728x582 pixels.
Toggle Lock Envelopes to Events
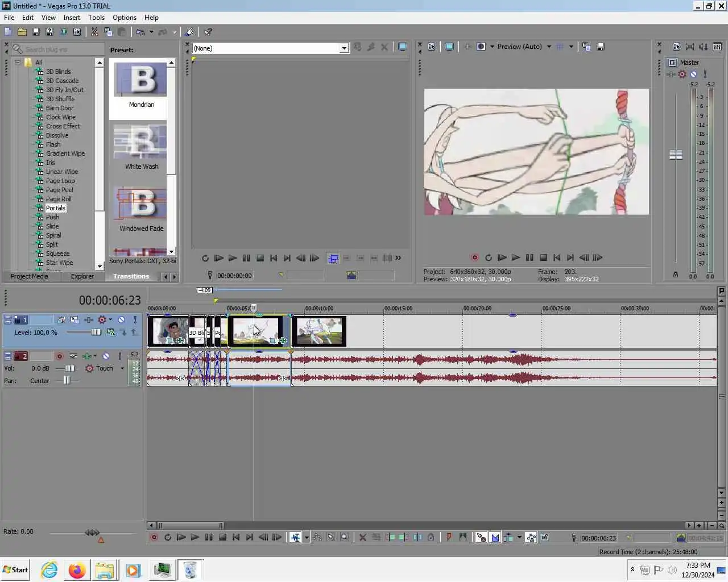click(x=531, y=537)
